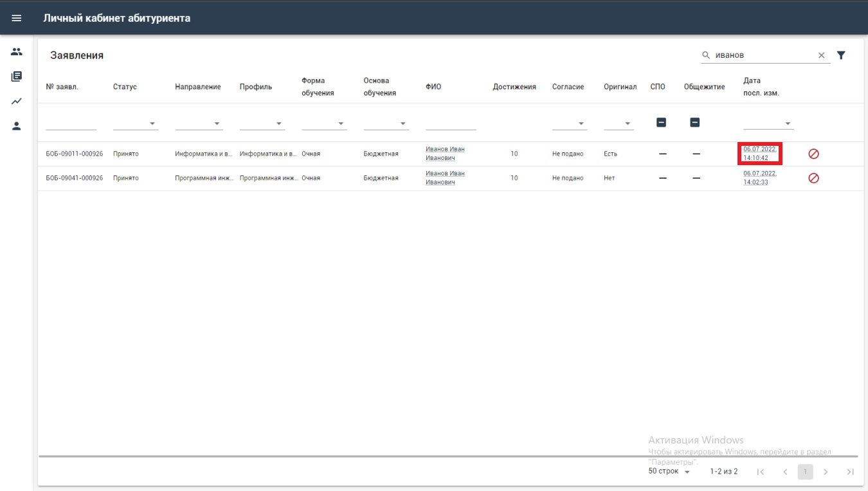Click the block icon in row БОБ-09041-000926
Screen dimensions: 868x491
pos(813,178)
